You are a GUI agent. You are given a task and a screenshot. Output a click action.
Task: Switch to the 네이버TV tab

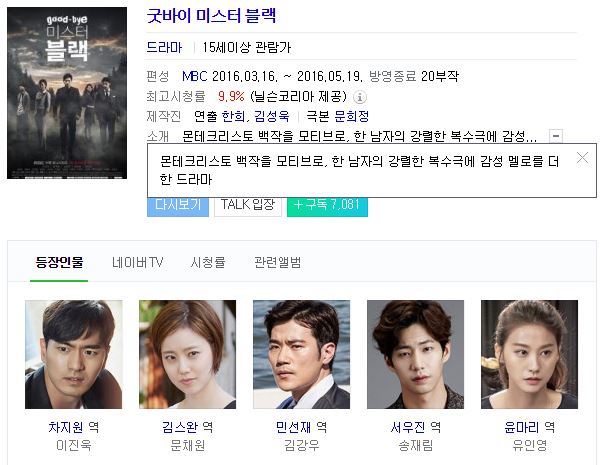point(137,263)
